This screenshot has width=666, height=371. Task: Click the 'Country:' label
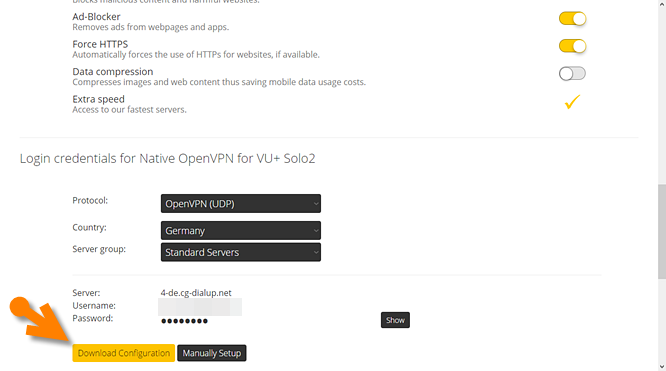(89, 227)
